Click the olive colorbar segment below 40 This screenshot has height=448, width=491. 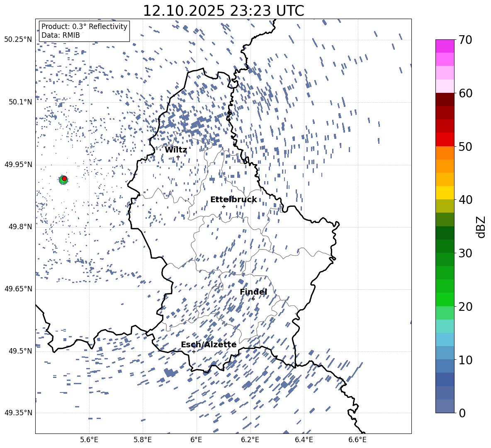(x=445, y=206)
